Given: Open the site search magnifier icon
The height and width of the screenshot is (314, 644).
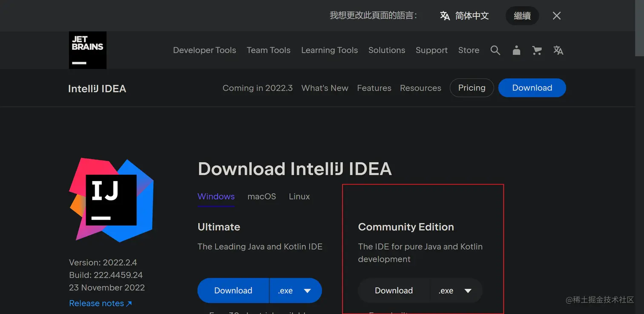Looking at the screenshot, I should (x=495, y=50).
